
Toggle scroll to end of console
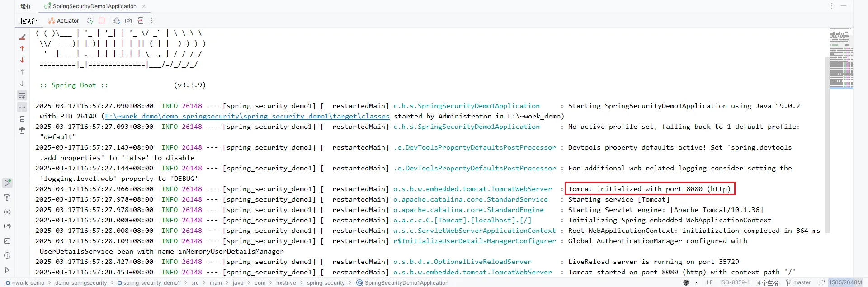click(22, 107)
